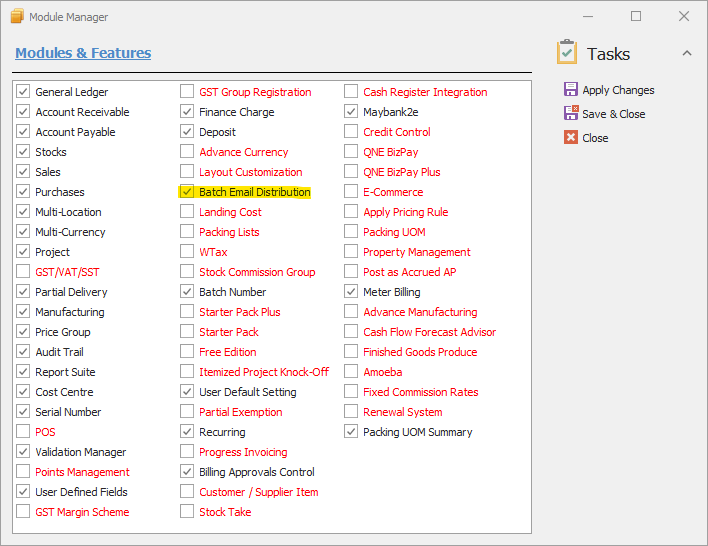Image resolution: width=708 pixels, height=546 pixels.
Task: Click the Module Manager title bar icon
Action: point(17,16)
